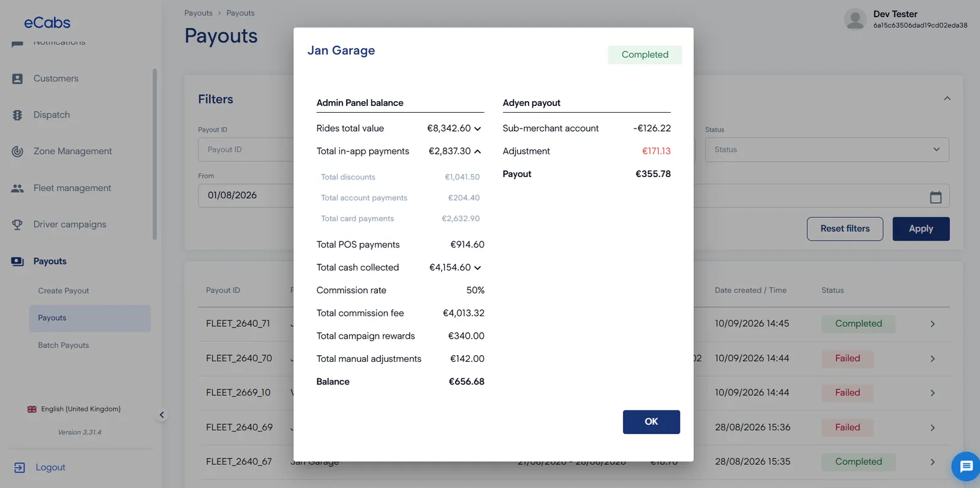Click the Payouts money icon in sidebar

(x=17, y=261)
